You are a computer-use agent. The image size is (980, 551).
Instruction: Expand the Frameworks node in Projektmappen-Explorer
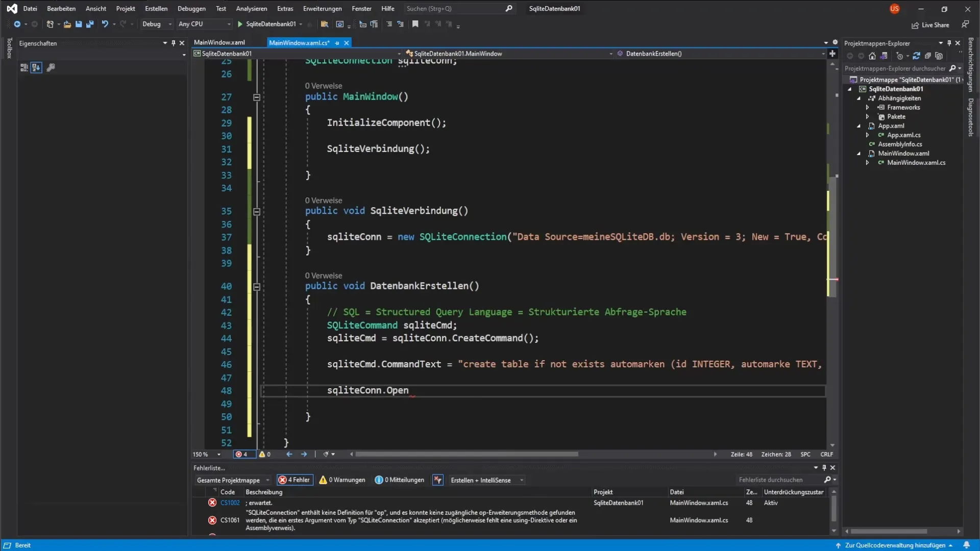867,108
